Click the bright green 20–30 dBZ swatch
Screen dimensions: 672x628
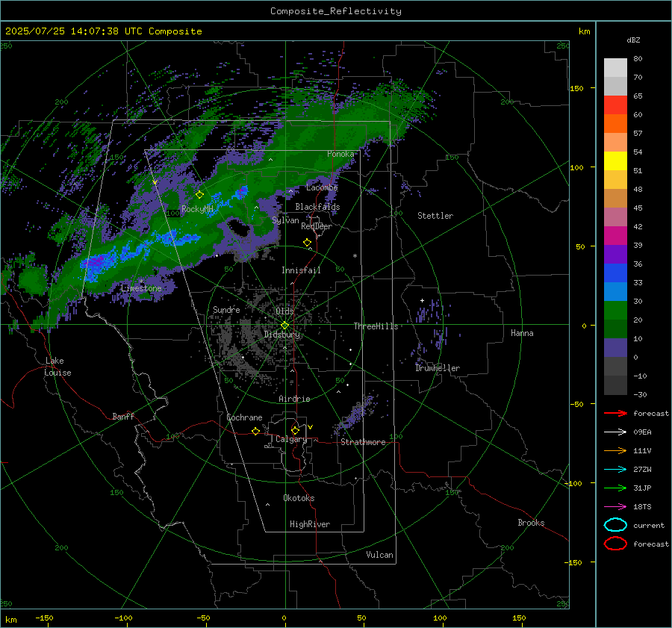615,311
